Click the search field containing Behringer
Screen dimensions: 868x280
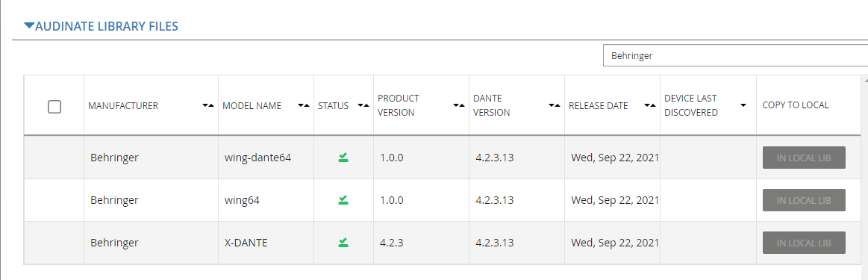[735, 55]
